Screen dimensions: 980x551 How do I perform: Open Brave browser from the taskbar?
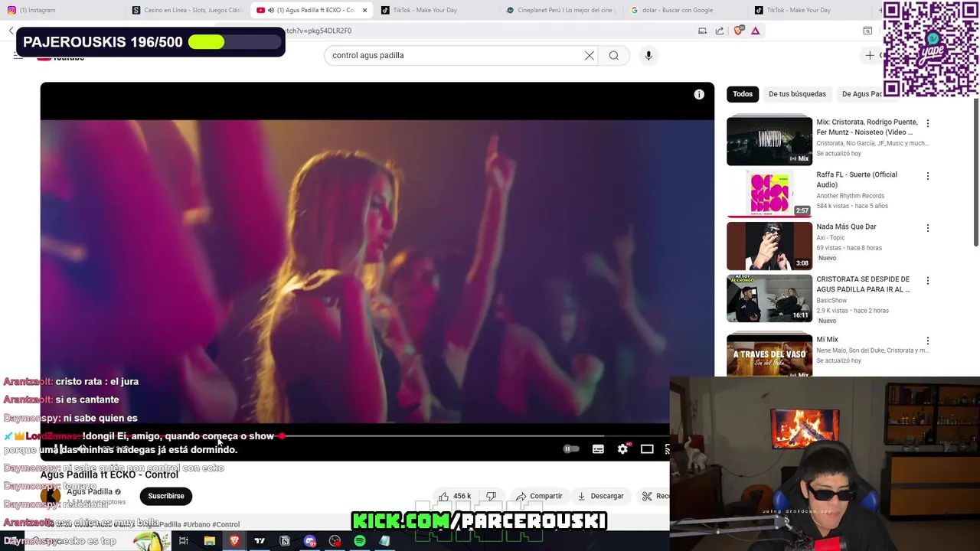click(234, 541)
